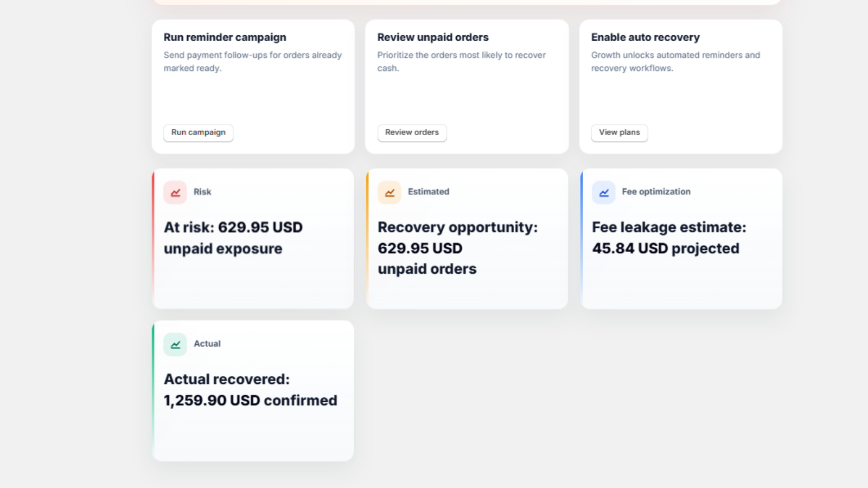Open Review orders button
The width and height of the screenshot is (868, 488).
(412, 133)
